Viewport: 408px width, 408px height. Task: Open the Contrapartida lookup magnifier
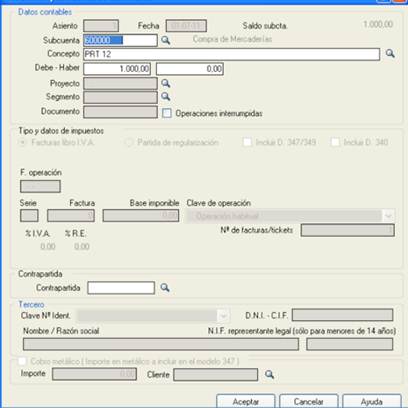tap(165, 288)
